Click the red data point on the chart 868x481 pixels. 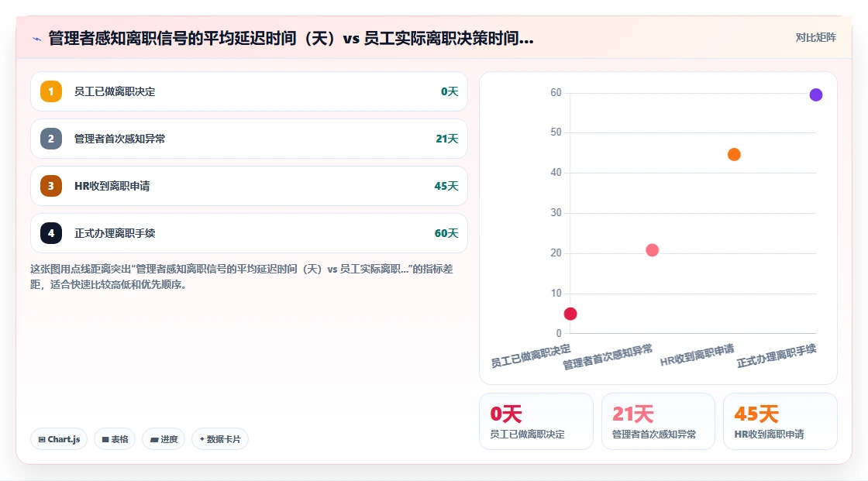pyautogui.click(x=570, y=314)
